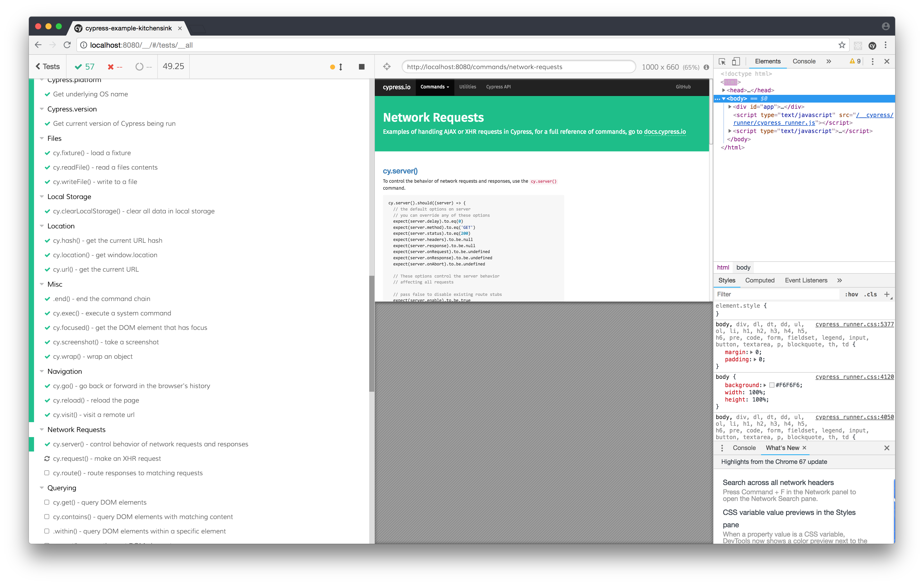Open viewport info icon beside 65%
The image size is (924, 585).
pos(706,67)
